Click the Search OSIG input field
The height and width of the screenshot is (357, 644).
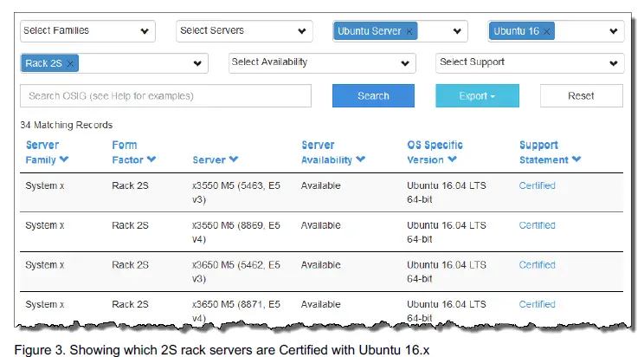[165, 96]
